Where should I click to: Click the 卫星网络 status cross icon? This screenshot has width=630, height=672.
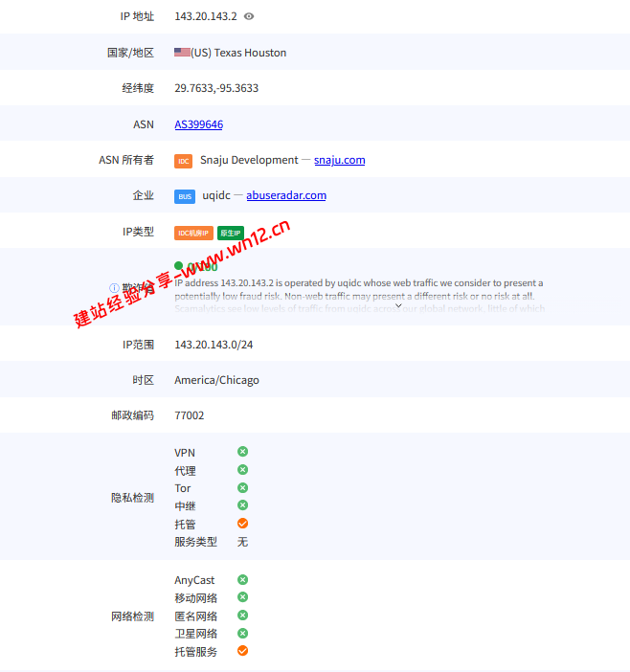pyautogui.click(x=242, y=634)
